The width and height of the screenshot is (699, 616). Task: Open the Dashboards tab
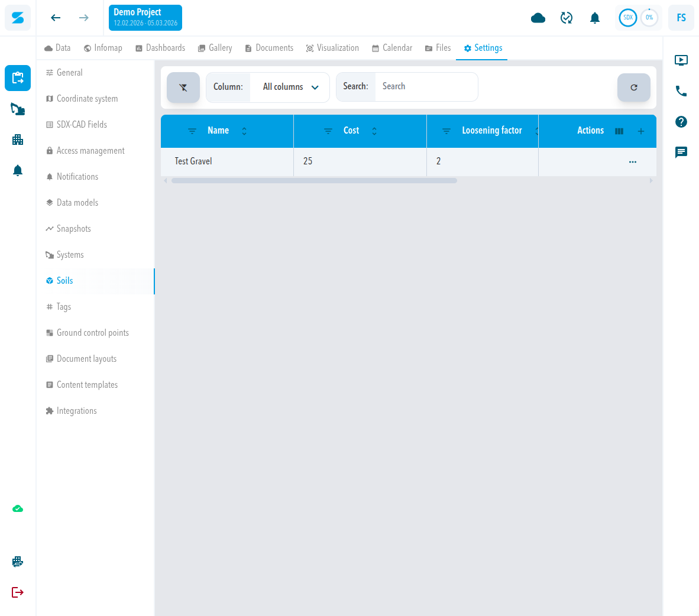(160, 48)
